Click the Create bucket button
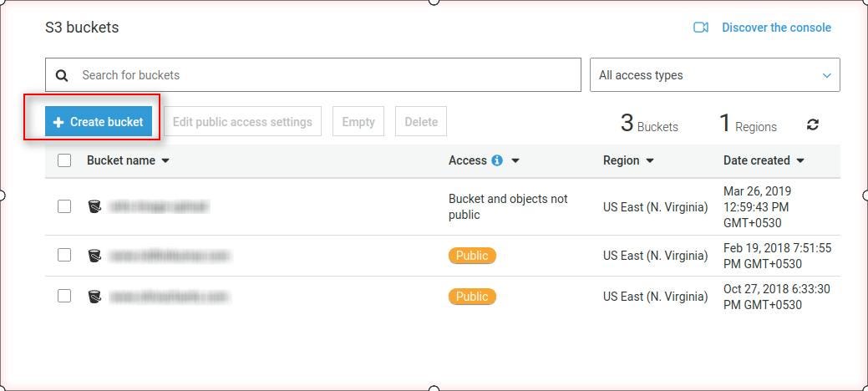Image resolution: width=868 pixels, height=391 pixels. pos(99,122)
